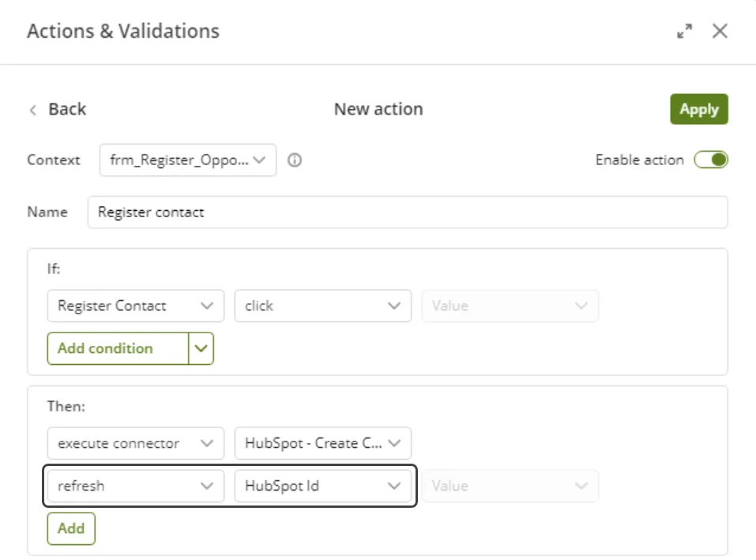The height and width of the screenshot is (560, 756).
Task: Toggle the Enable action switch
Action: click(x=711, y=160)
